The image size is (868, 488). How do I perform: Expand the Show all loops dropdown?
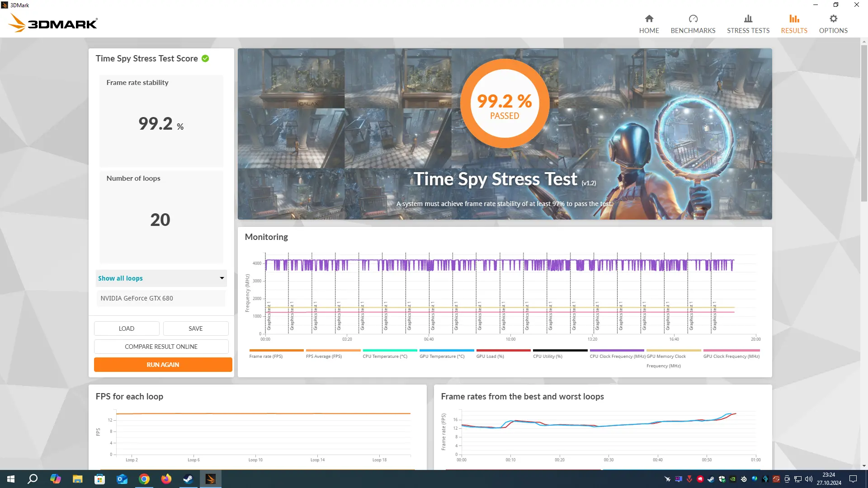click(161, 278)
